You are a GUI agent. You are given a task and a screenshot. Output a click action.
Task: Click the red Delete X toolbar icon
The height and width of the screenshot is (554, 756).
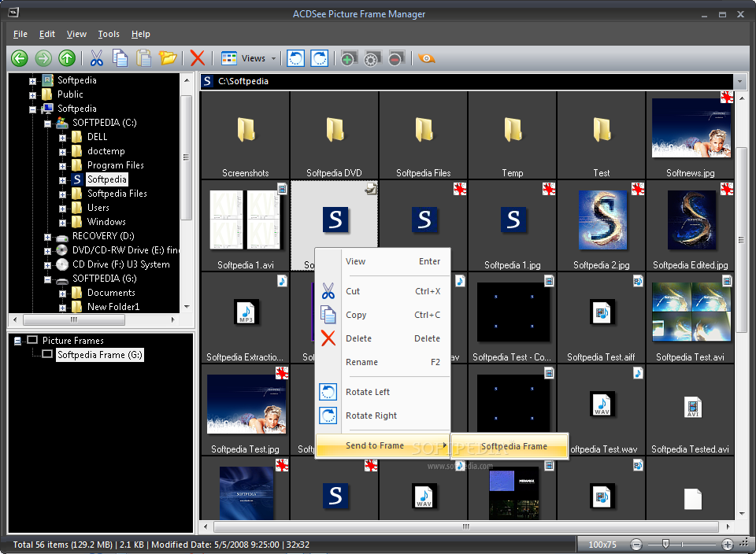coord(198,58)
